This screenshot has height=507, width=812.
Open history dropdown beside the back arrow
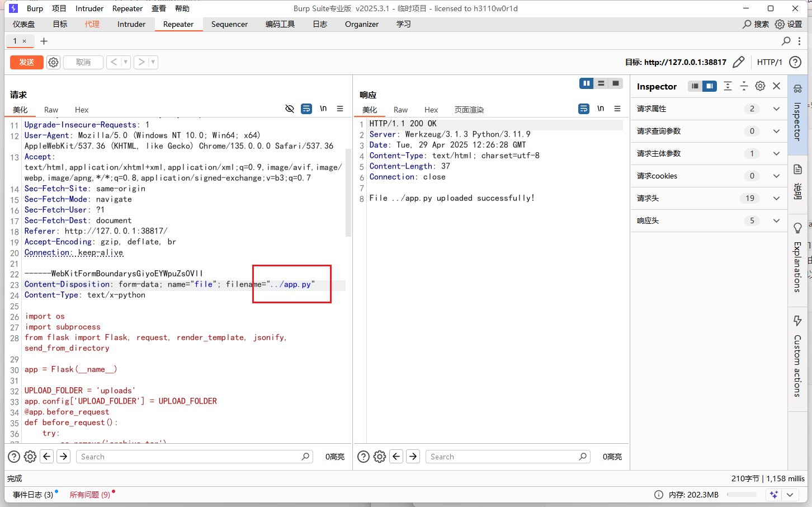coord(126,62)
